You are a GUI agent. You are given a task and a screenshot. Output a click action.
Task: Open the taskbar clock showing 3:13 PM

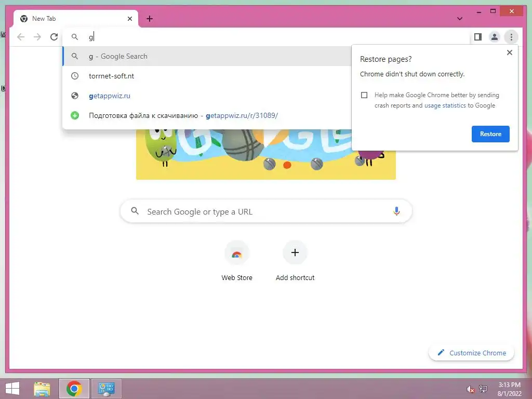(509, 389)
